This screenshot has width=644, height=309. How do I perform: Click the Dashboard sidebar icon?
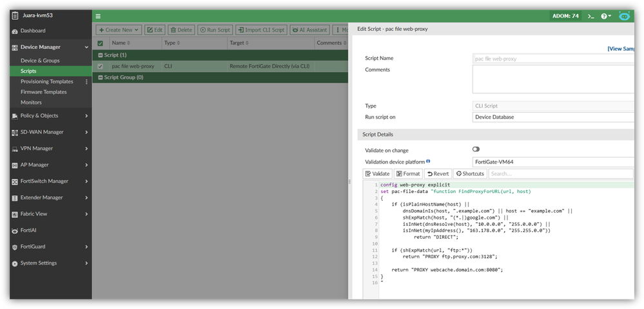[x=15, y=31]
